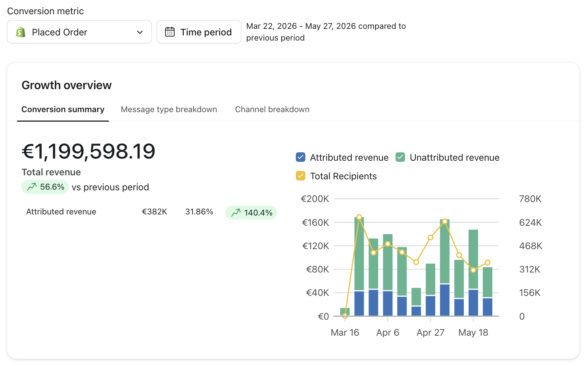Select the Conversion summary tab
Image resolution: width=588 pixels, height=366 pixels.
(x=63, y=109)
